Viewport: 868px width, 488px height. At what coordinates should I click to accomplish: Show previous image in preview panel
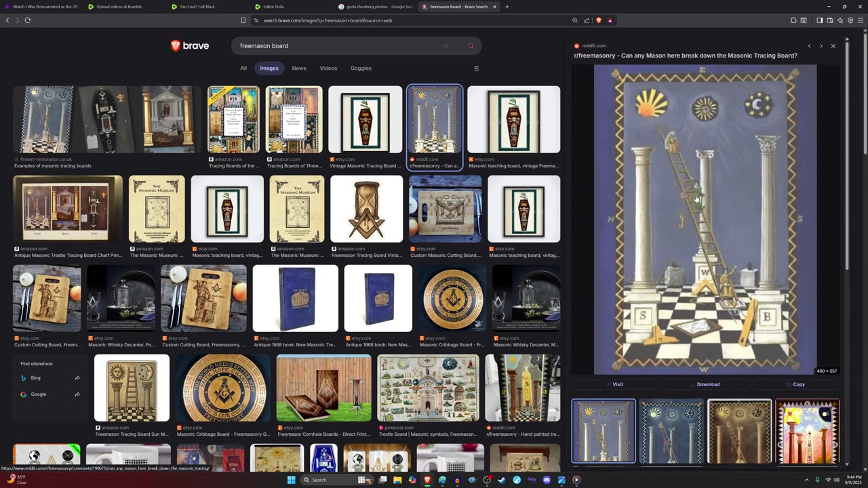(x=809, y=46)
